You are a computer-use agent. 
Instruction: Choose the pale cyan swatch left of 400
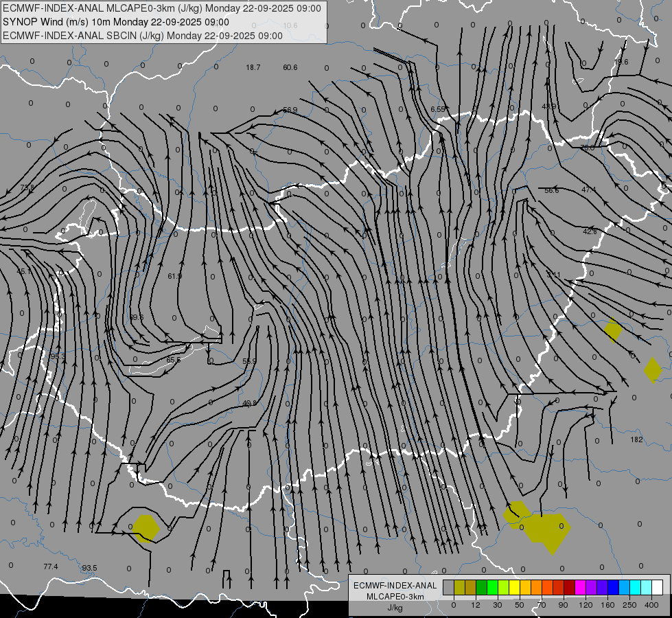pos(647,587)
